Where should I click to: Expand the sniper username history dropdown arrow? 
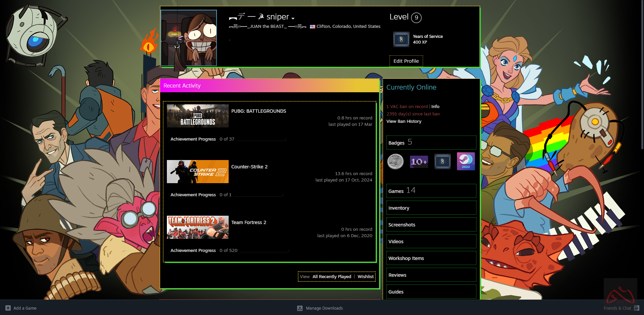click(x=293, y=18)
